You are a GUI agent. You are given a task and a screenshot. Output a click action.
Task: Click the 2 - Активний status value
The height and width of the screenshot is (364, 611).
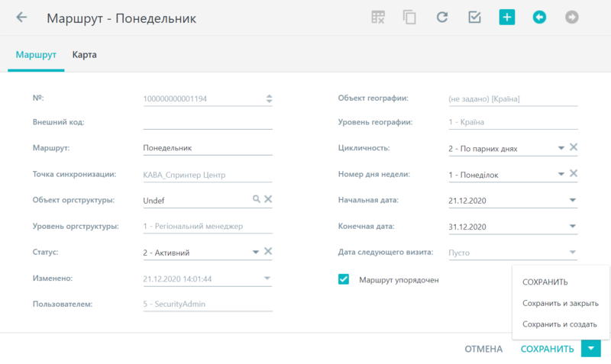point(166,253)
